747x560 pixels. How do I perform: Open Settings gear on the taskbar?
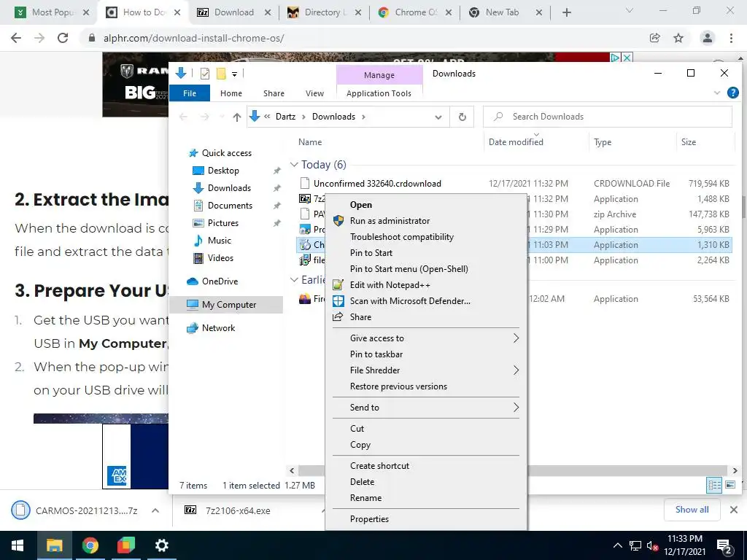(x=161, y=545)
